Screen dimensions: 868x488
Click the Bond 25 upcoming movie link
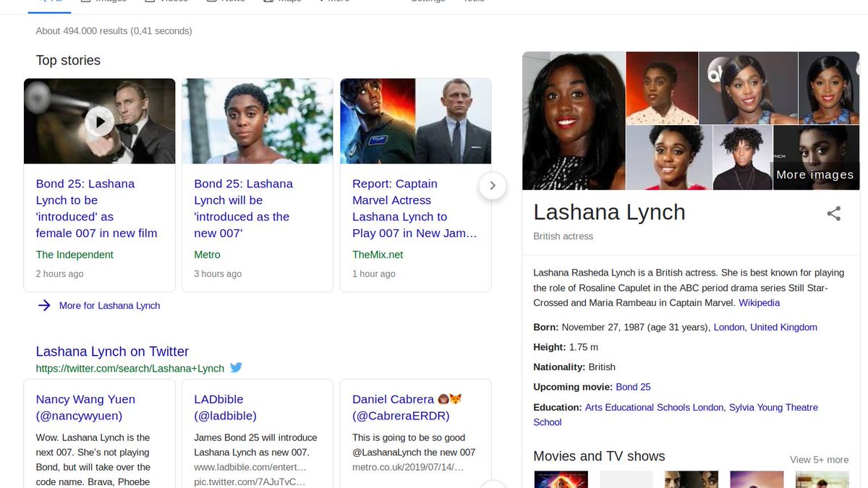633,387
